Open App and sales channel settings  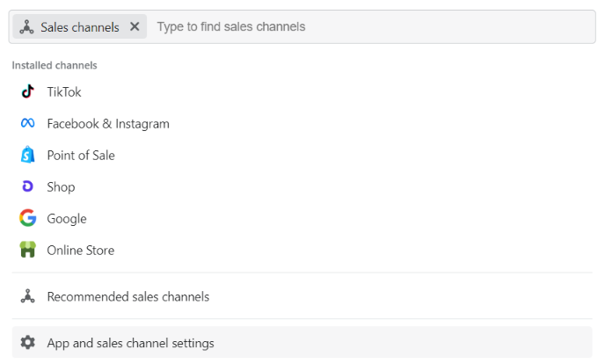coord(130,343)
